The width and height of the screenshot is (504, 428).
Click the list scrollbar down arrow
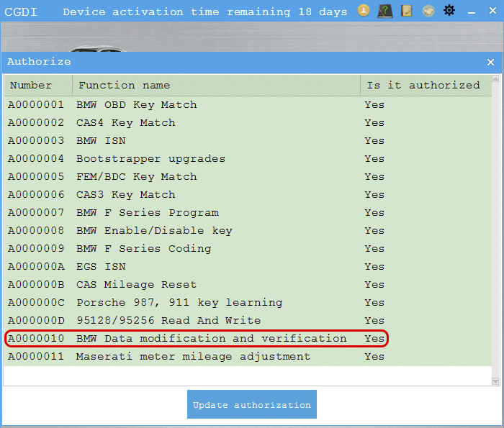(x=495, y=381)
